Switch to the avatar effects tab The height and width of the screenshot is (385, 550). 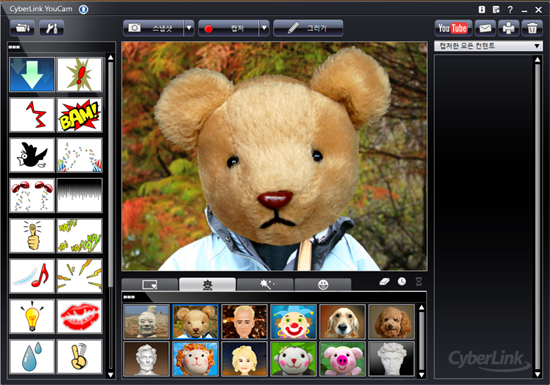(x=207, y=285)
